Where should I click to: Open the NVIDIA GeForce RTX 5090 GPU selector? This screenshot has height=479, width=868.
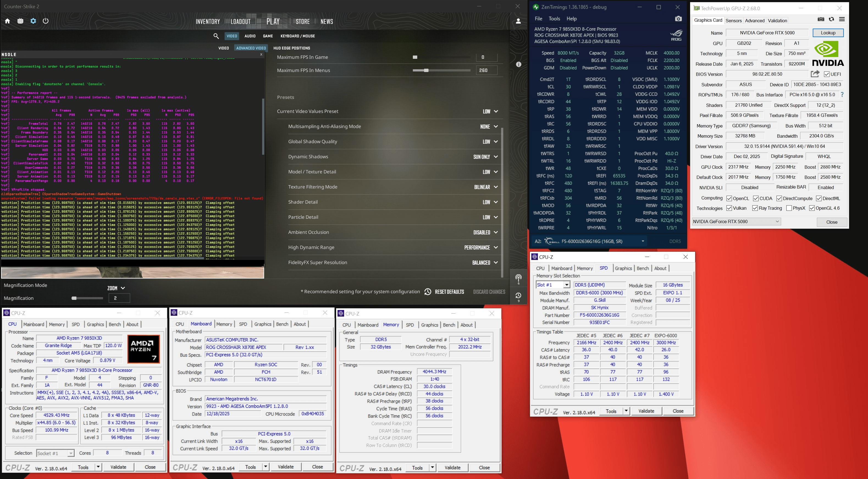click(x=736, y=222)
